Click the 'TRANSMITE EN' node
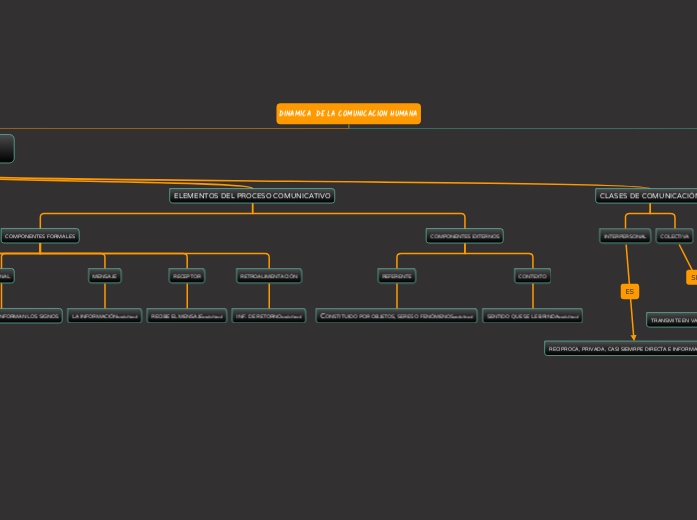 tap(672, 320)
